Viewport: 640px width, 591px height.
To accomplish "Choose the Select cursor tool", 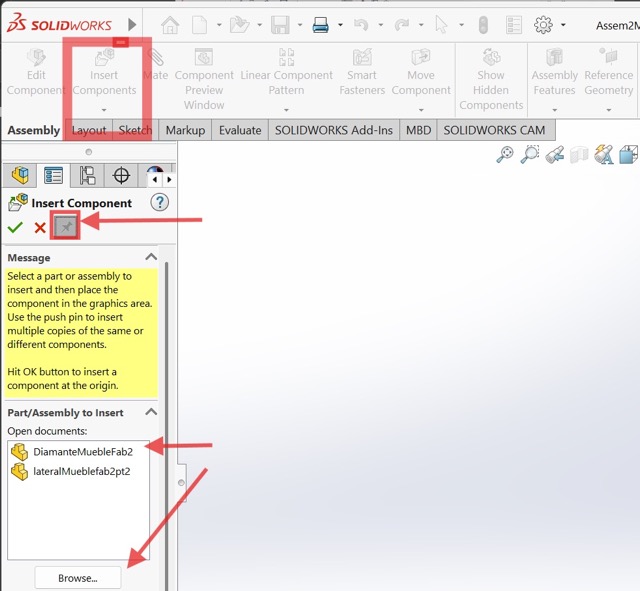I will (x=442, y=25).
